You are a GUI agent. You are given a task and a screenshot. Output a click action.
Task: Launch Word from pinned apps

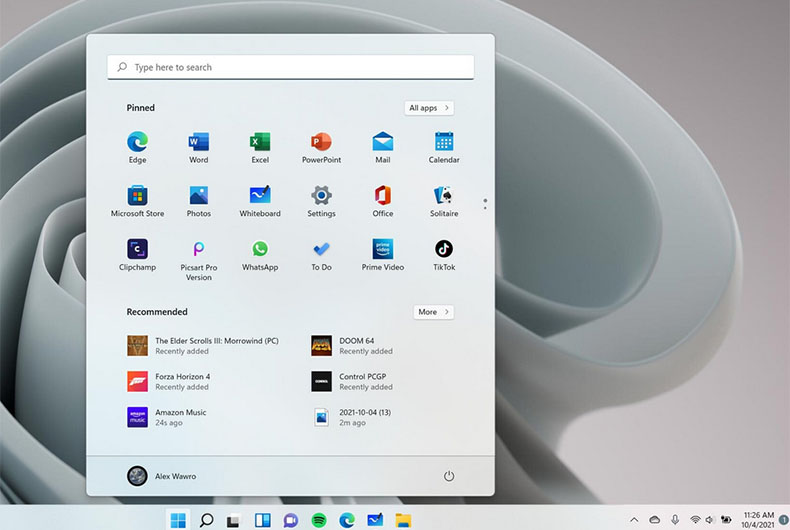tap(199, 147)
